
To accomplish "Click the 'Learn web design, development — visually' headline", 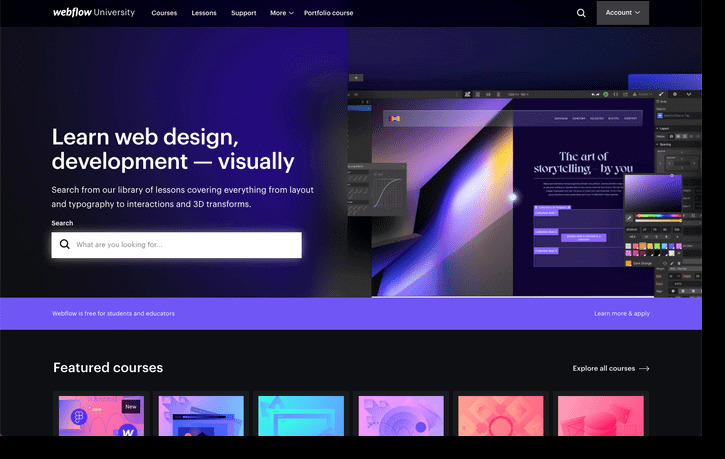I will click(173, 149).
